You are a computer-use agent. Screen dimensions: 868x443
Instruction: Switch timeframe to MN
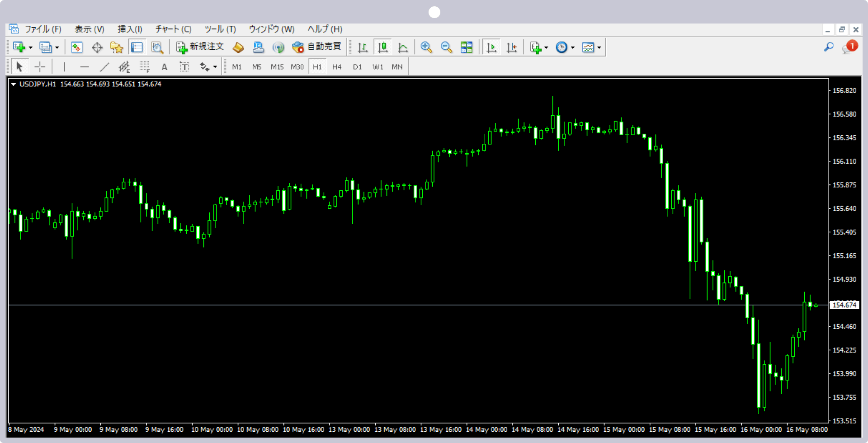(397, 67)
